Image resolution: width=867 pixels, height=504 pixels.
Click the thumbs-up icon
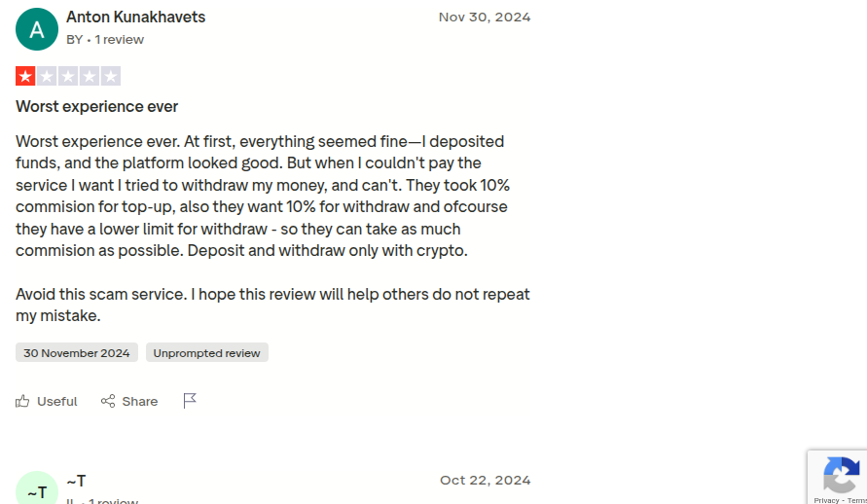22,401
